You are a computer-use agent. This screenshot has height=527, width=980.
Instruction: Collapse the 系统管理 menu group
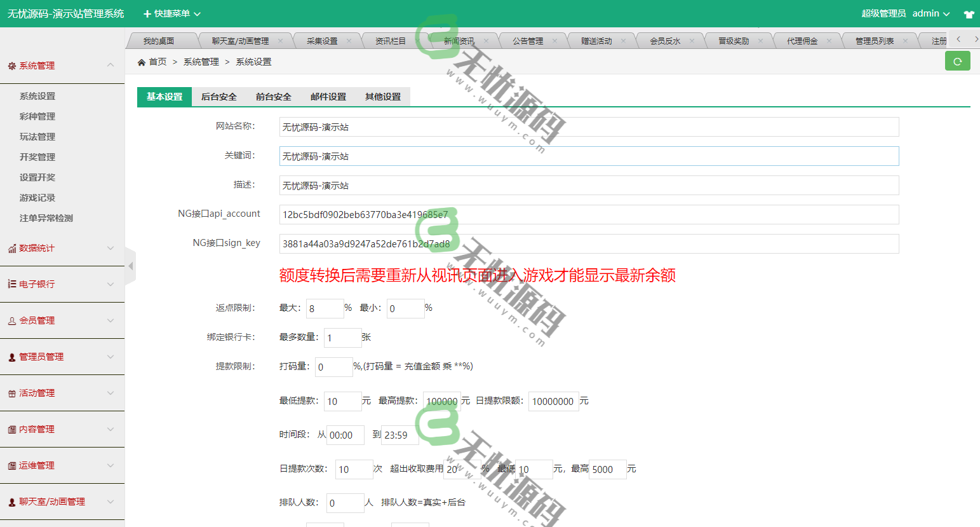110,65
